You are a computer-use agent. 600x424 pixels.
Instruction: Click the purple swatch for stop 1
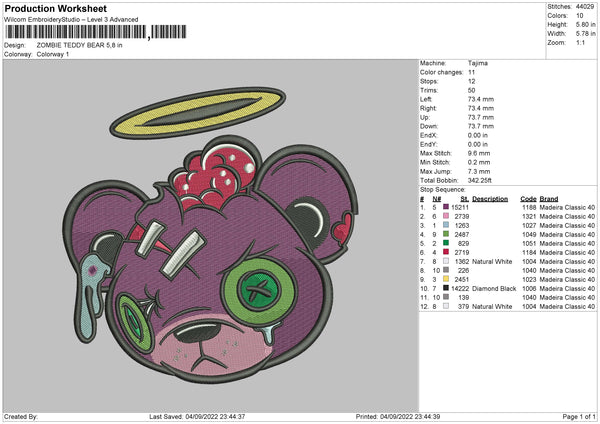[x=447, y=208]
